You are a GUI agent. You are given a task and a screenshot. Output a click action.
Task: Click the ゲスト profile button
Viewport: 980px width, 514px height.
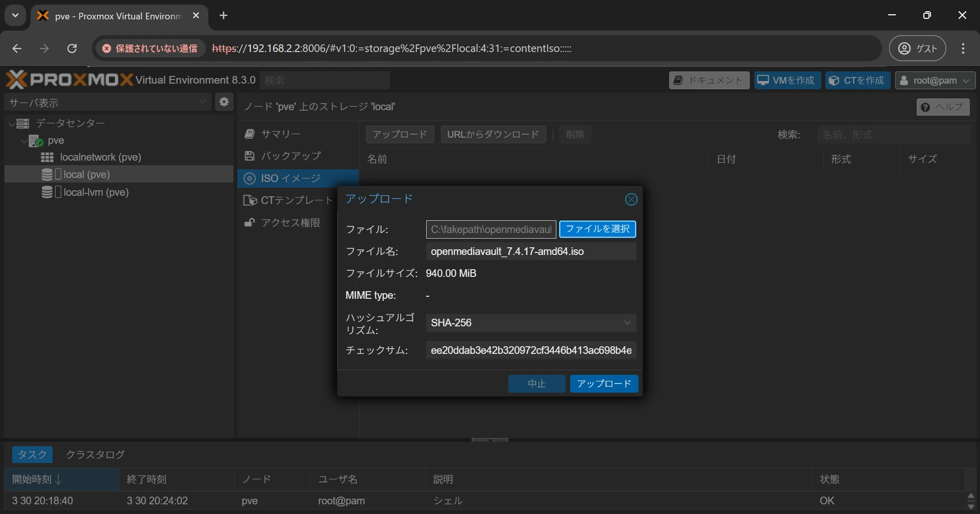(x=918, y=48)
